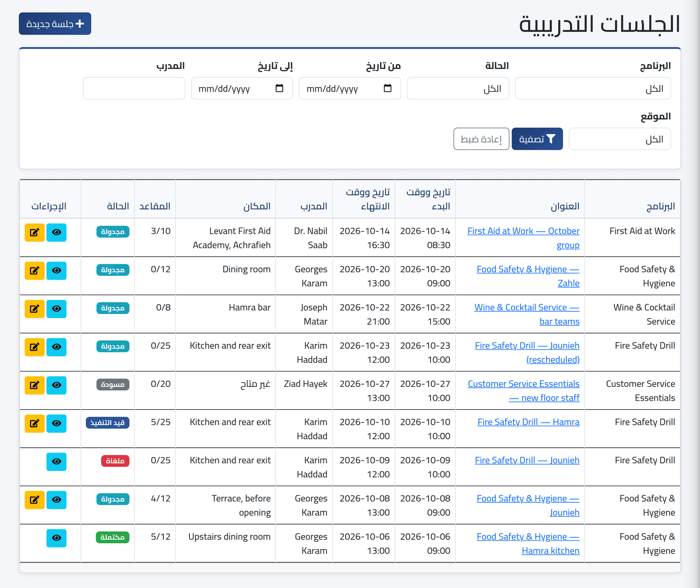View the Fire Safety Drill Hamra session
This screenshot has width=700, height=588.
pyautogui.click(x=56, y=423)
